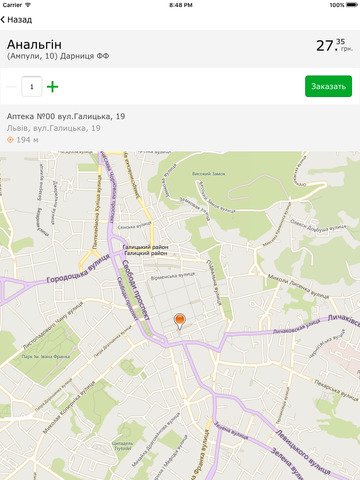Tap the 27.35 грн price label

pyautogui.click(x=334, y=46)
